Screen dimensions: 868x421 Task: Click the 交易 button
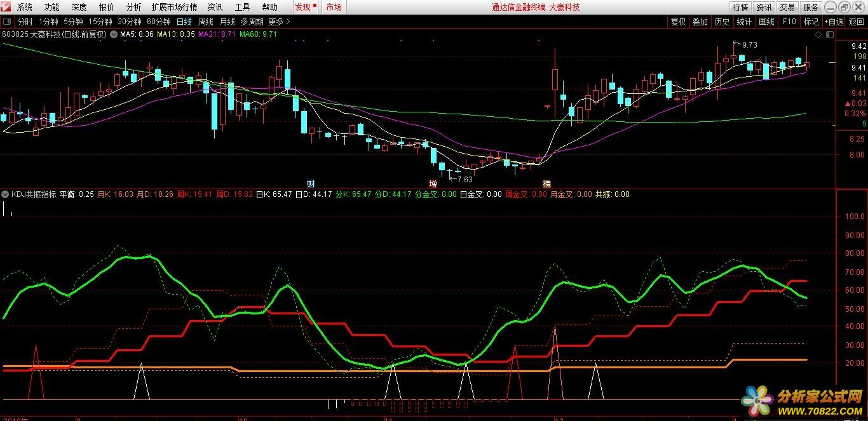[787, 7]
